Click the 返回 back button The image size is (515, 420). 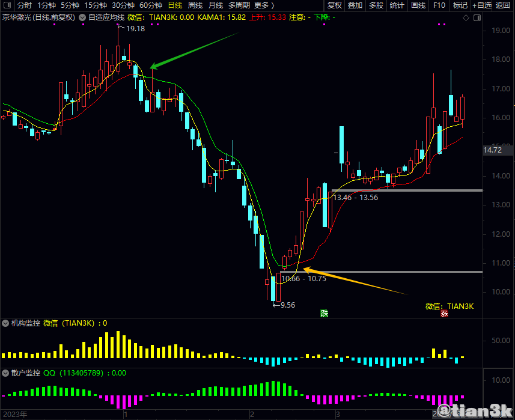502,5
